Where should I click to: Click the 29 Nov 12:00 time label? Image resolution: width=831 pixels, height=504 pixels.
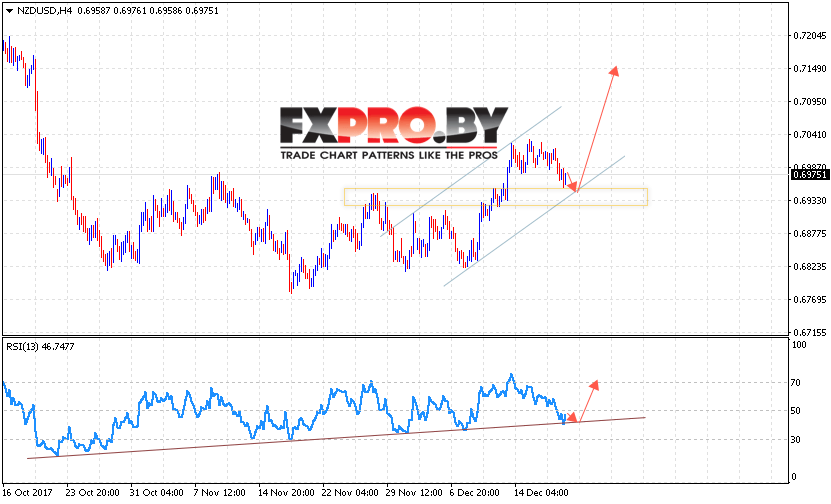point(414,492)
